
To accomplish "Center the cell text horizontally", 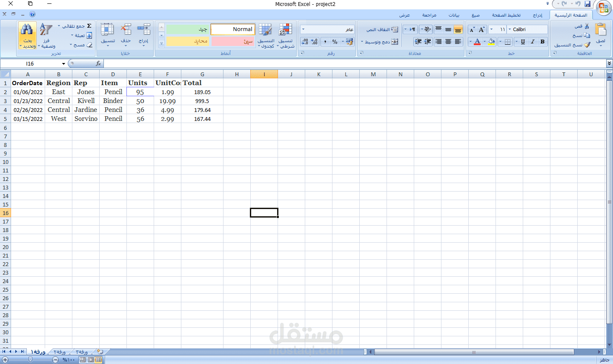I will point(448,42).
